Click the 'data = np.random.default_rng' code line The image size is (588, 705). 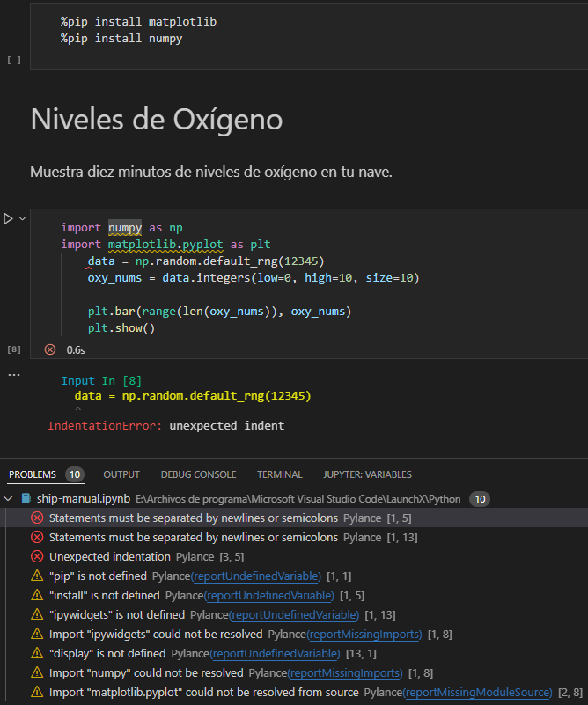pos(206,261)
